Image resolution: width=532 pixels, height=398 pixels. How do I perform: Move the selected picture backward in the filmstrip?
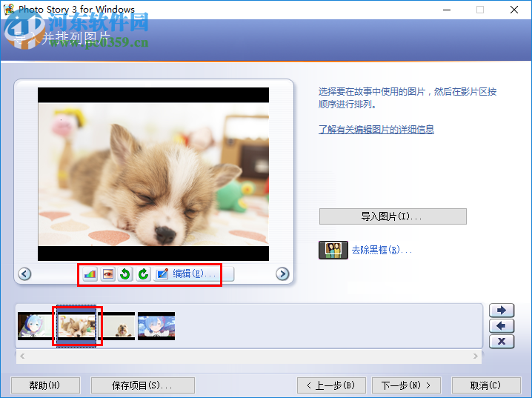pyautogui.click(x=502, y=326)
